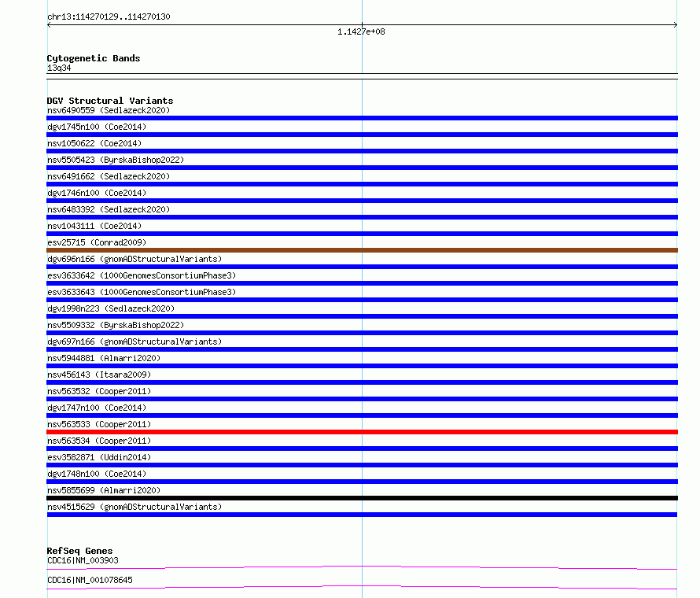The image size is (700, 598).
Task: Select the red nsv563533 variant bar
Action: click(362, 432)
